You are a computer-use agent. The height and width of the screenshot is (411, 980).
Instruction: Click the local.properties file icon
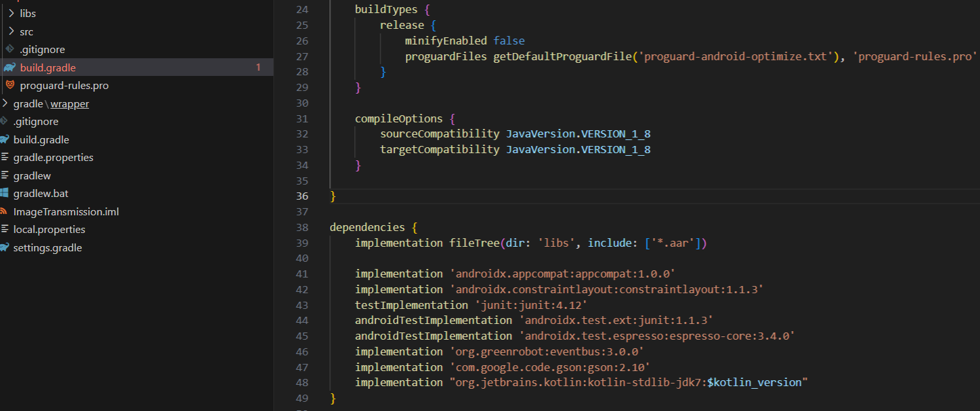coord(4,229)
